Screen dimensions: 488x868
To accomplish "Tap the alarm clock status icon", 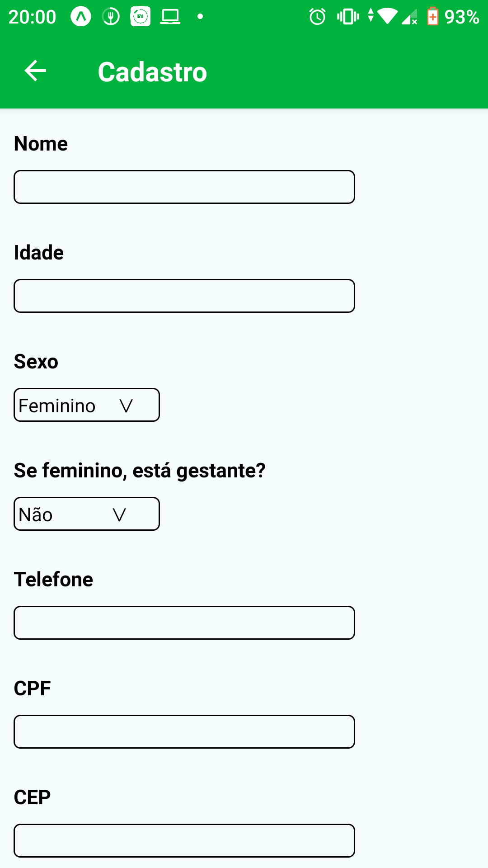I will (317, 17).
